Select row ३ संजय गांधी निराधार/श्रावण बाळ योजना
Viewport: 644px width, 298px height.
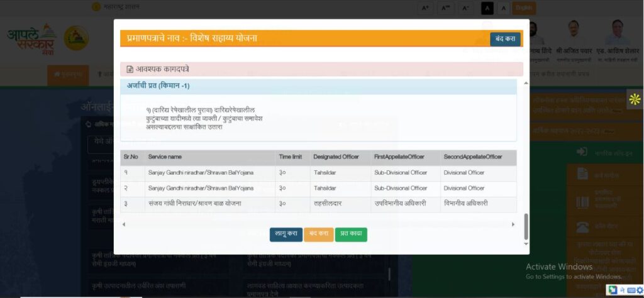coord(195,204)
